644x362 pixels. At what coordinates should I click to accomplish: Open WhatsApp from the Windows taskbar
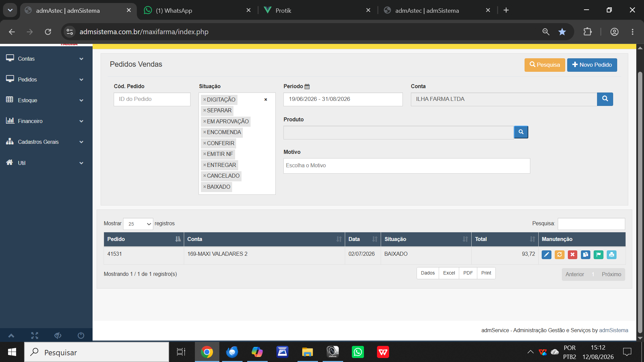[358, 352]
